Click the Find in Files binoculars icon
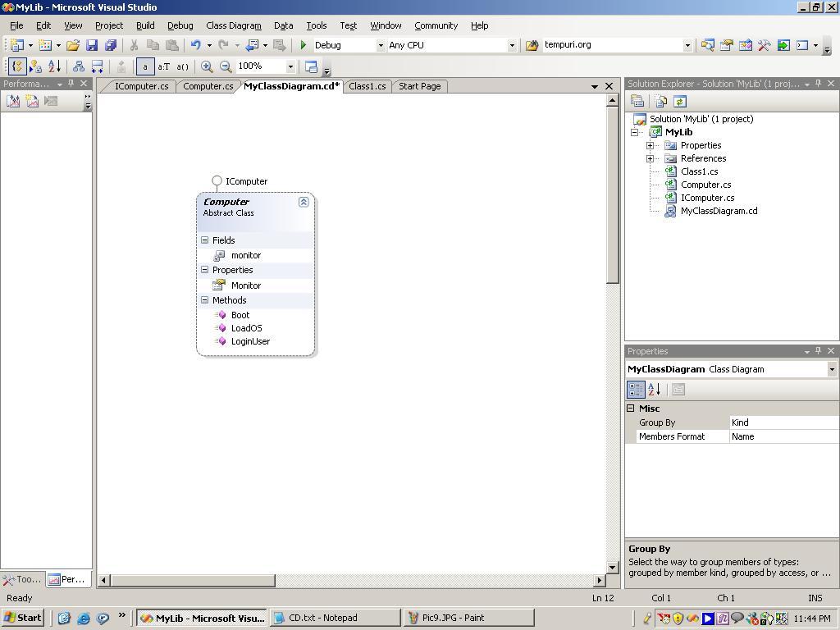The height and width of the screenshot is (630, 840). click(x=532, y=46)
